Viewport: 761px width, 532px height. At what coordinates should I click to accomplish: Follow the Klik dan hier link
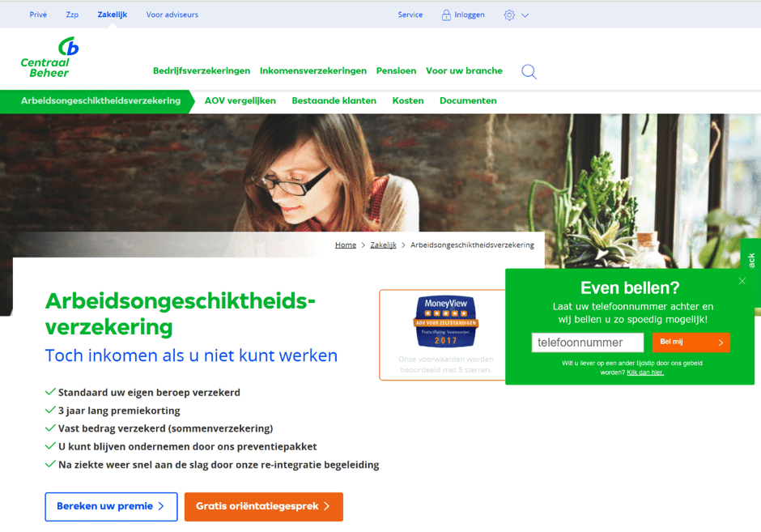point(645,372)
